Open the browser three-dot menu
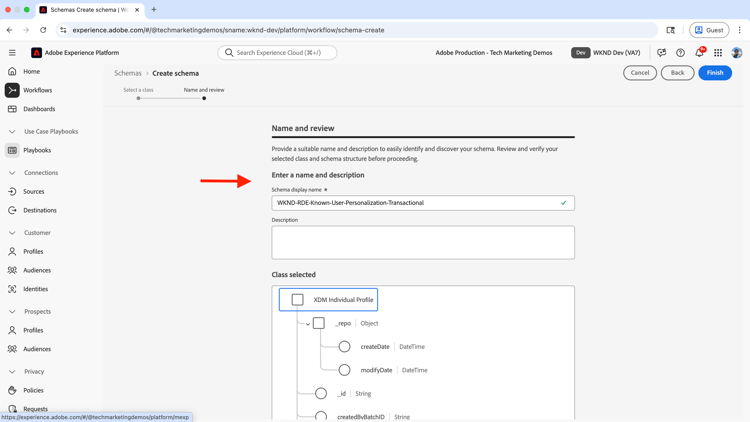This screenshot has height=422, width=750. (x=739, y=30)
